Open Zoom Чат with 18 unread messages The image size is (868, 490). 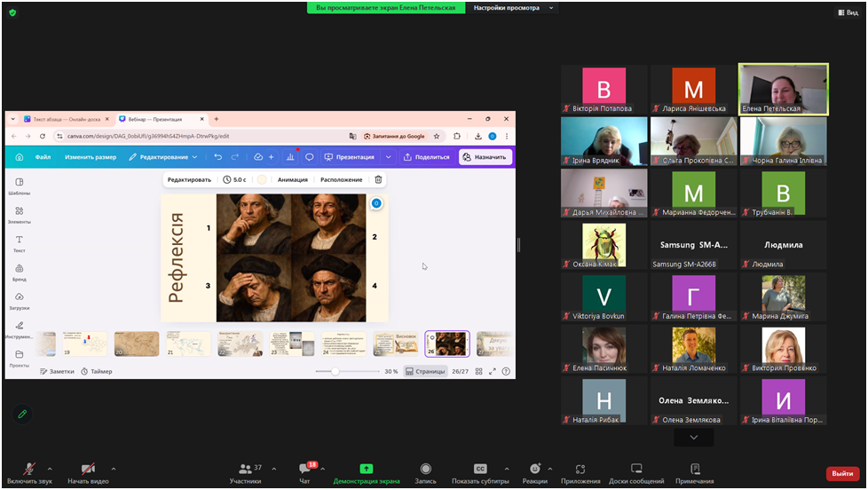pos(304,471)
